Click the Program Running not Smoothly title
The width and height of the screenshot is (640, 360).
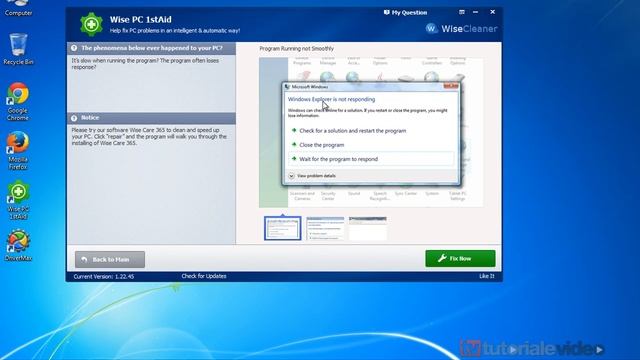[x=296, y=49]
